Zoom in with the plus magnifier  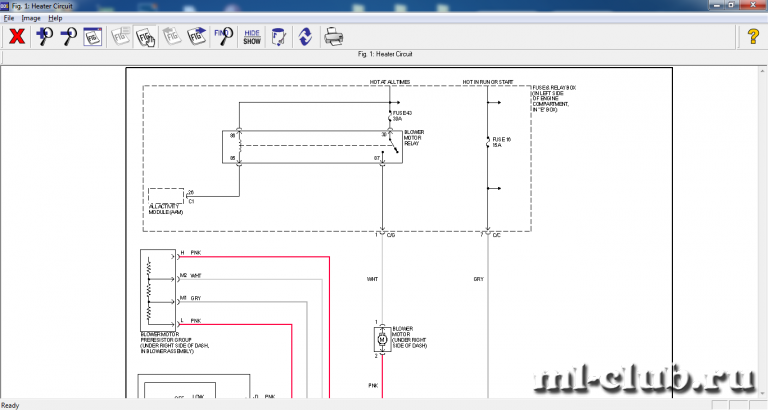(x=44, y=37)
